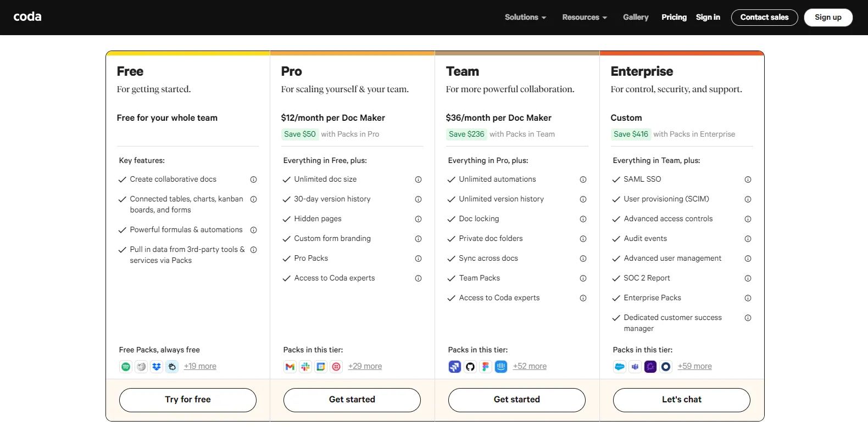
Task: Click the Contact sales button
Action: [764, 18]
